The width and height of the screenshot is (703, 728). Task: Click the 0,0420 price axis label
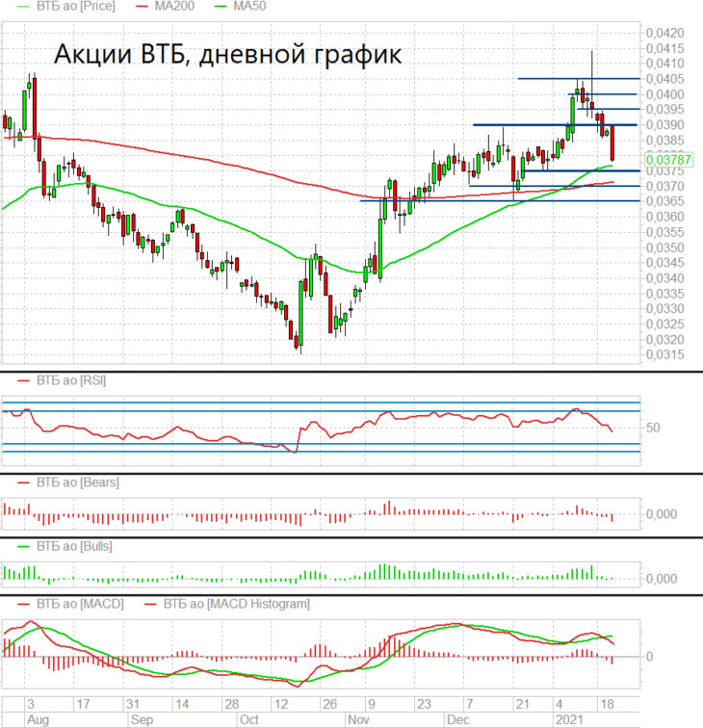[664, 33]
